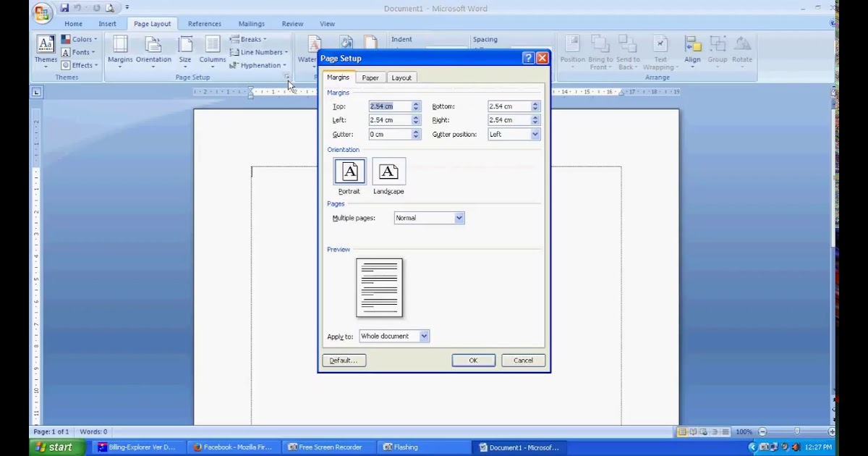
Task: Open the Group objects menu
Action: pyautogui.click(x=718, y=51)
